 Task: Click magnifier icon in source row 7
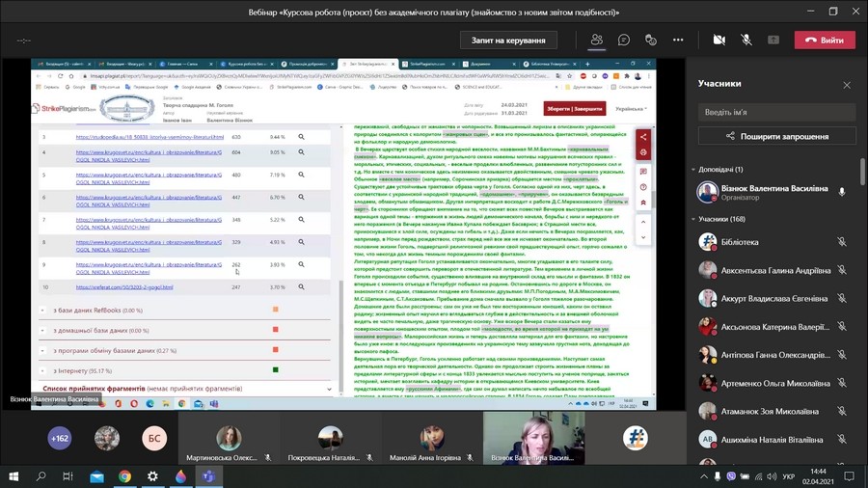[x=301, y=219]
